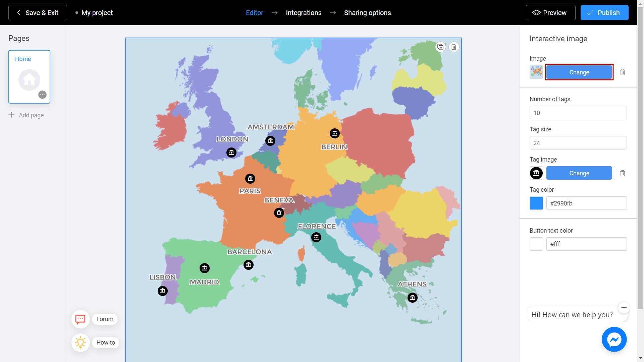The width and height of the screenshot is (644, 362).
Task: Open the Sharing options step
Action: pos(368,13)
